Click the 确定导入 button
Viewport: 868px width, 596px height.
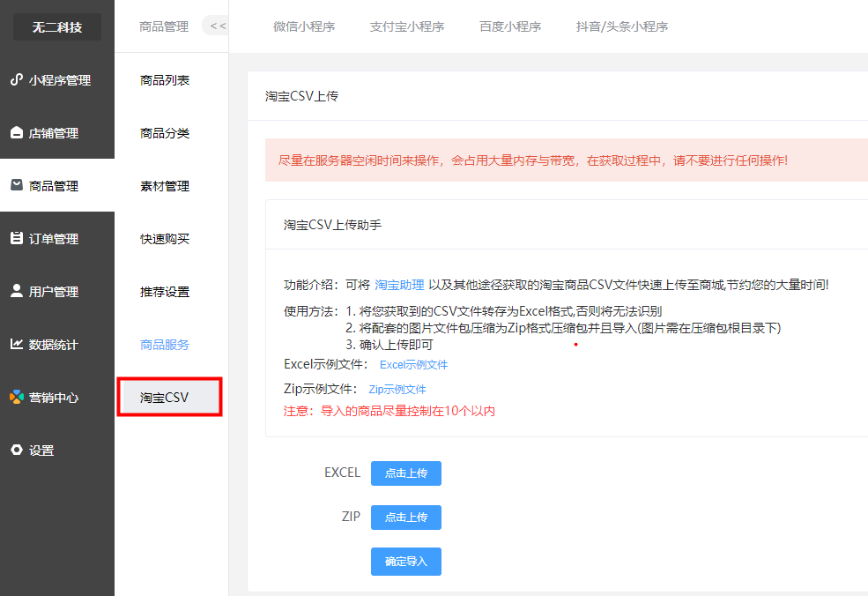point(405,561)
